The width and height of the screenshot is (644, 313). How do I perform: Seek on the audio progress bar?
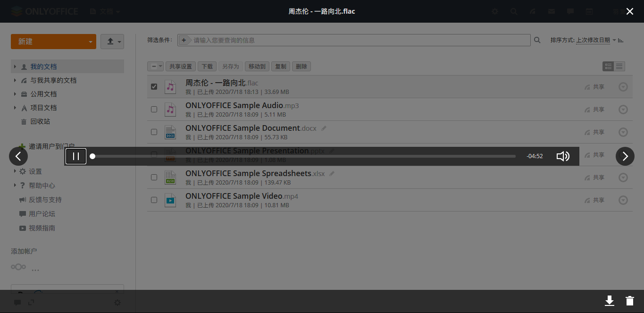click(303, 156)
